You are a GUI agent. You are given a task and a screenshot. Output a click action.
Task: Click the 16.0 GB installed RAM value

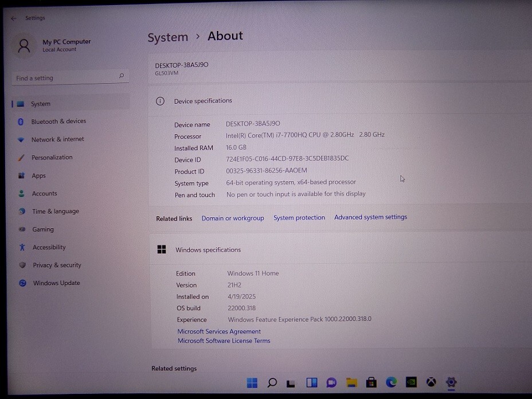[236, 147]
